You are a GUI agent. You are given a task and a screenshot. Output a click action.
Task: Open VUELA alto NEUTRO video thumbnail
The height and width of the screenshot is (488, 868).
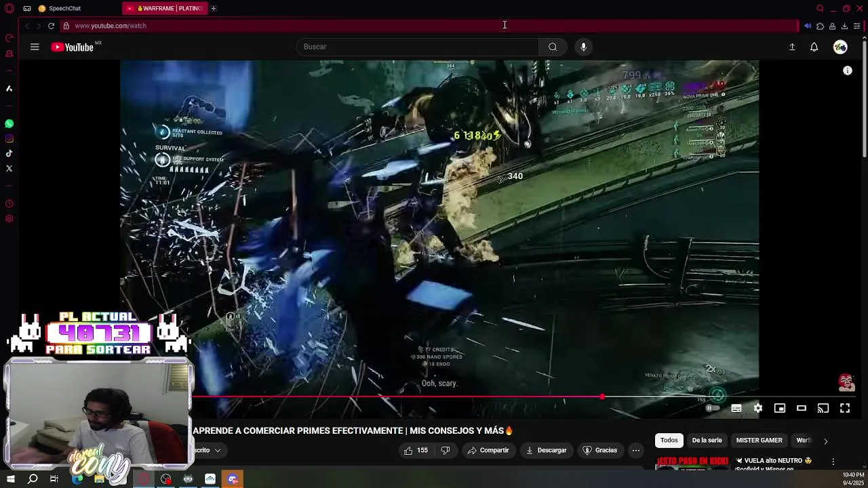point(692,464)
